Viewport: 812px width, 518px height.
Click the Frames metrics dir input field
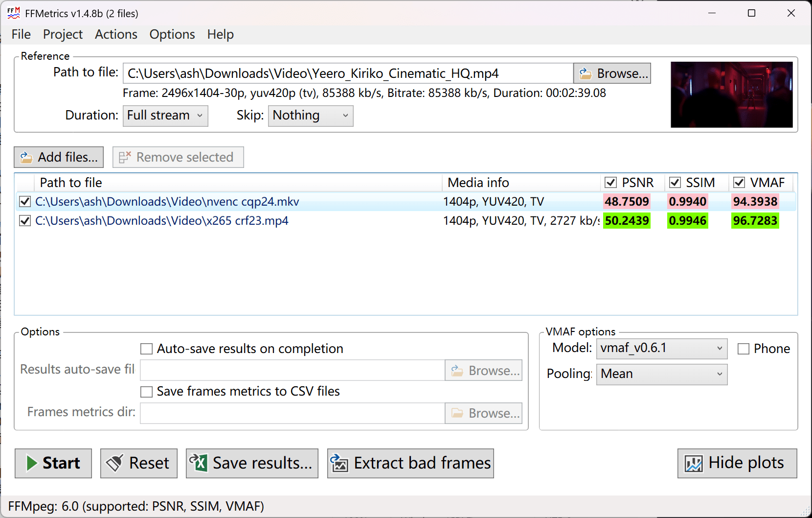[293, 413]
